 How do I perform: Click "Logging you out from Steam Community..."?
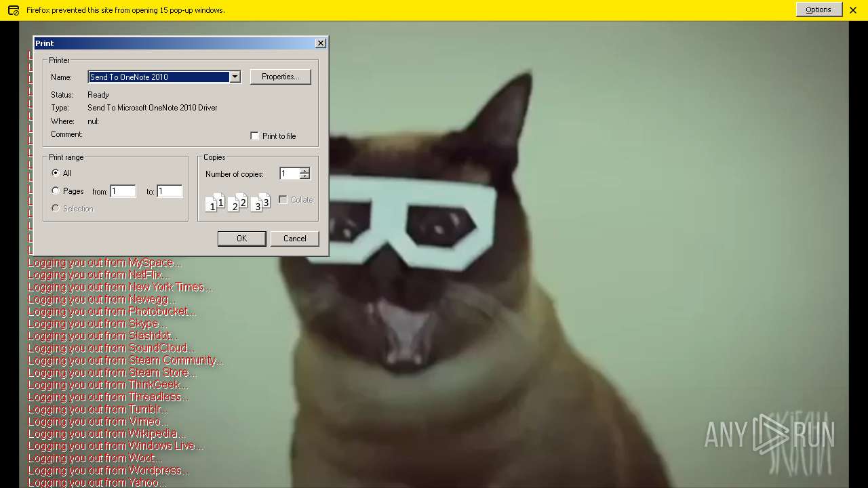pyautogui.click(x=125, y=361)
